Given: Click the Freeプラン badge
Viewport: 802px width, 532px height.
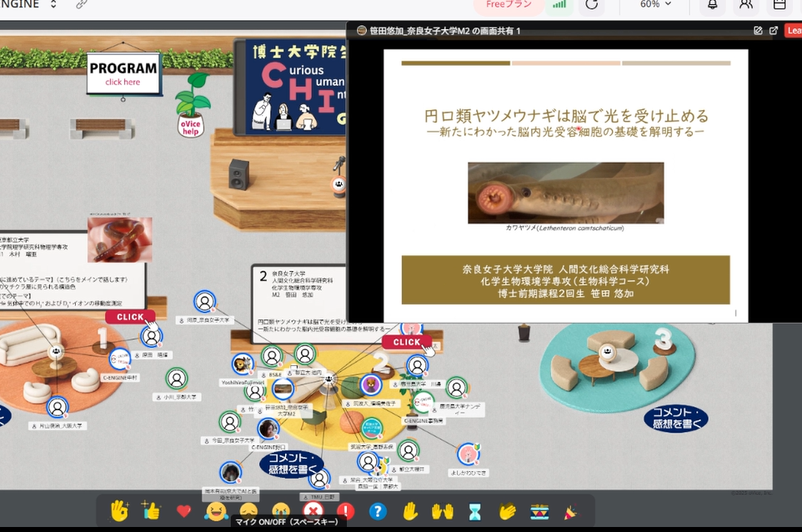Looking at the screenshot, I should click(508, 5).
